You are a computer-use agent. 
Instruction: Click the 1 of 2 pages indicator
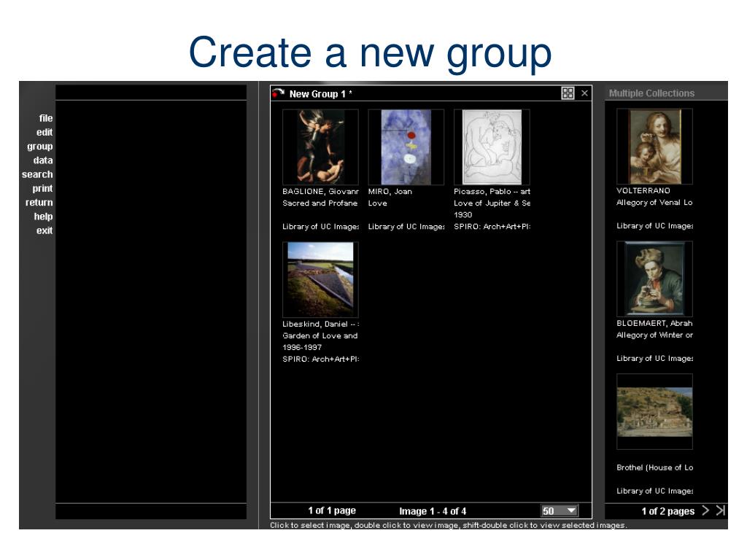point(668,511)
